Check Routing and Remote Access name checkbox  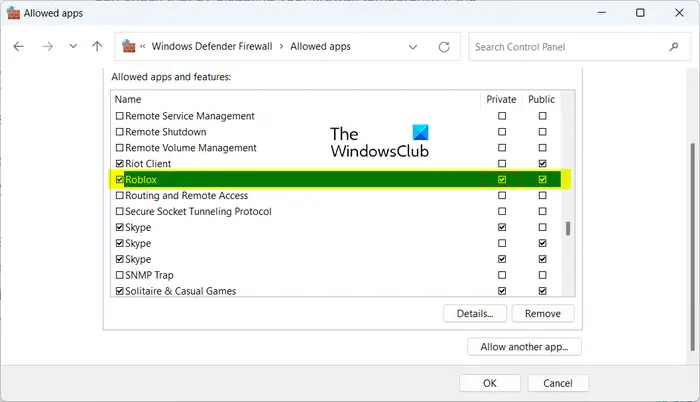119,195
